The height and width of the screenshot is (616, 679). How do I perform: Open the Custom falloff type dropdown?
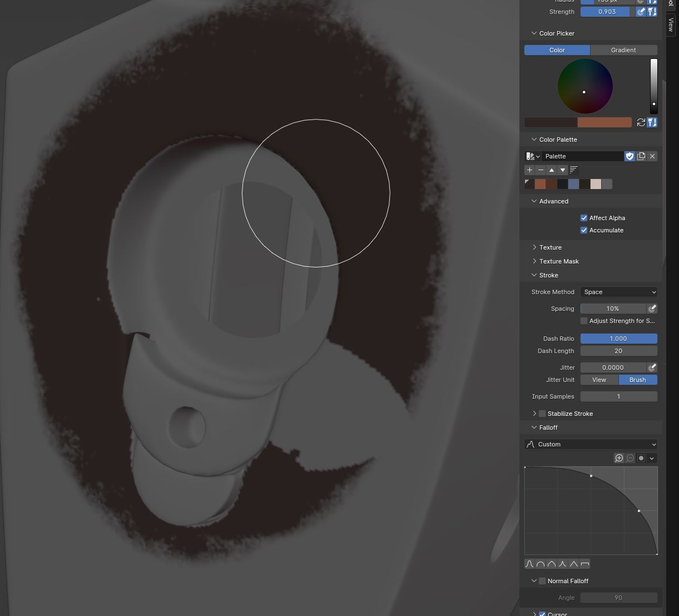591,444
